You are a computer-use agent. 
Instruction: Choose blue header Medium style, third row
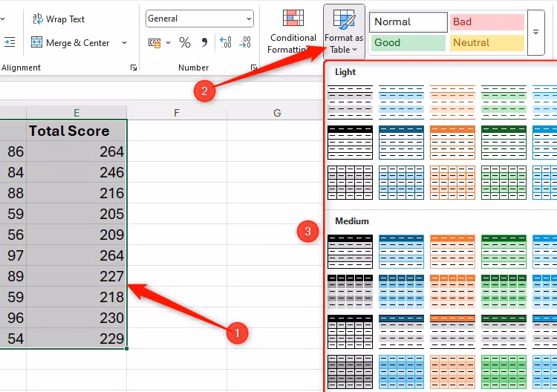coord(401,332)
